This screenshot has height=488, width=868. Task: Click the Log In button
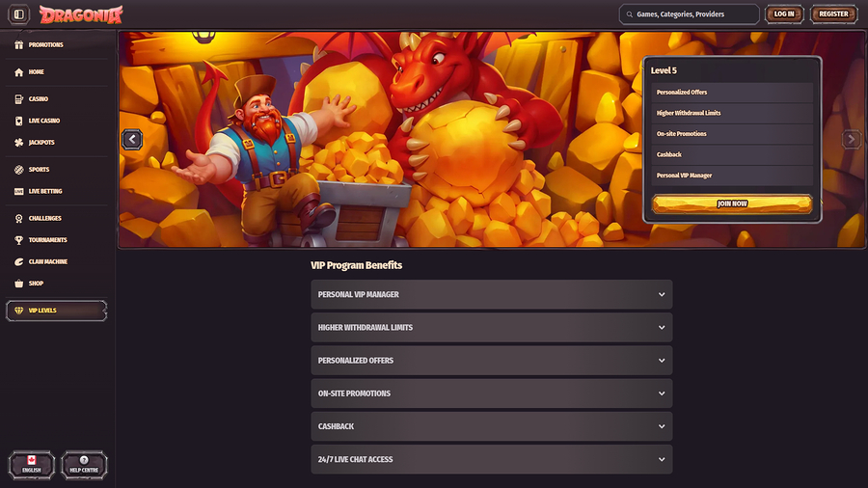[784, 14]
